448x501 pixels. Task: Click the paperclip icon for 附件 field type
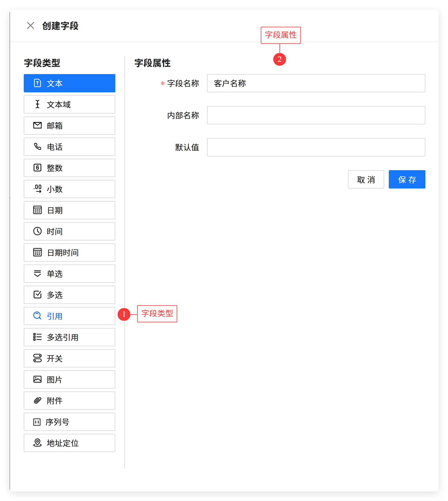[x=37, y=400]
